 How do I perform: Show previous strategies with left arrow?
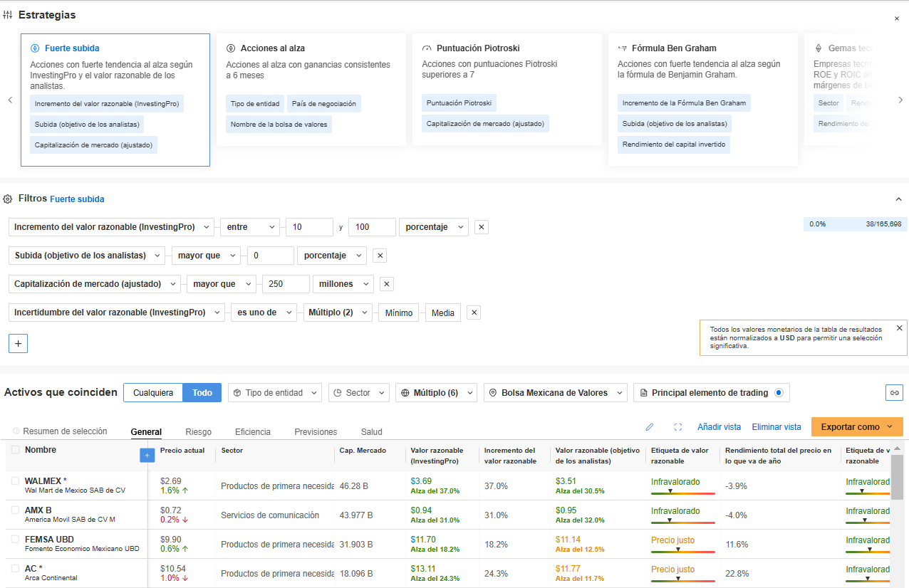click(10, 100)
